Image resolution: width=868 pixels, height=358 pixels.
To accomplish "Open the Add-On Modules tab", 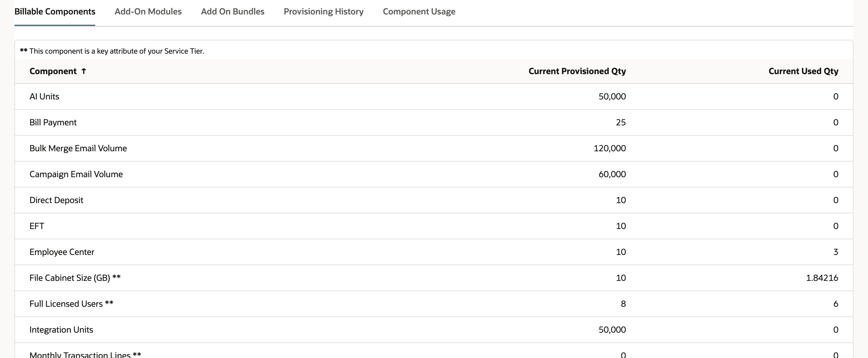I will click(148, 11).
